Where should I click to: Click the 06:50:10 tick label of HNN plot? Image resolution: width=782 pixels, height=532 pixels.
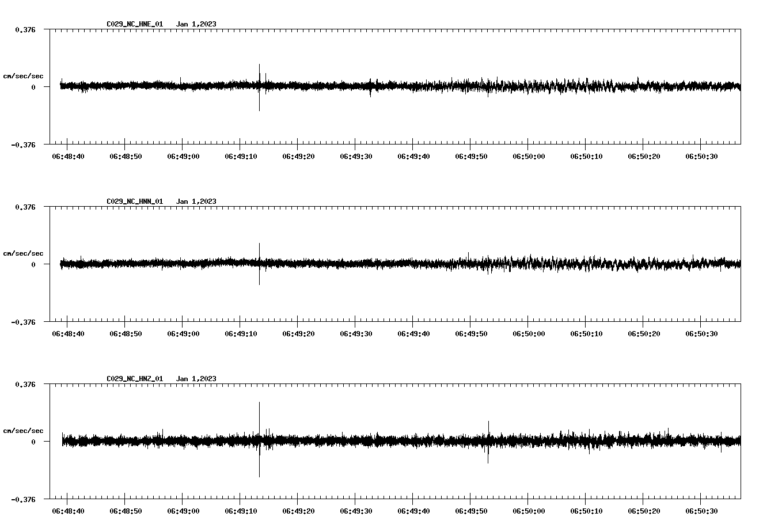click(x=586, y=332)
